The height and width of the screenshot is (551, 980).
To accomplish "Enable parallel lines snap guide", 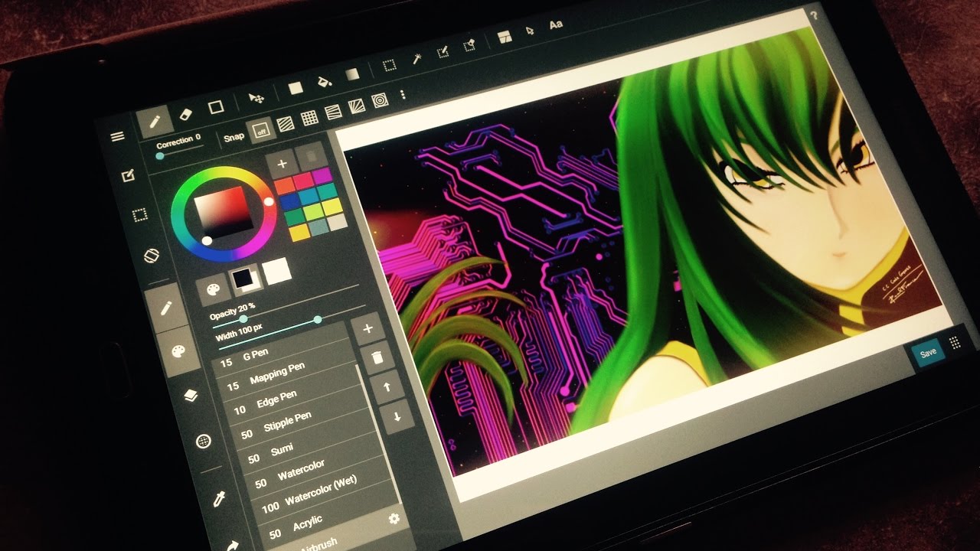I will [286, 123].
